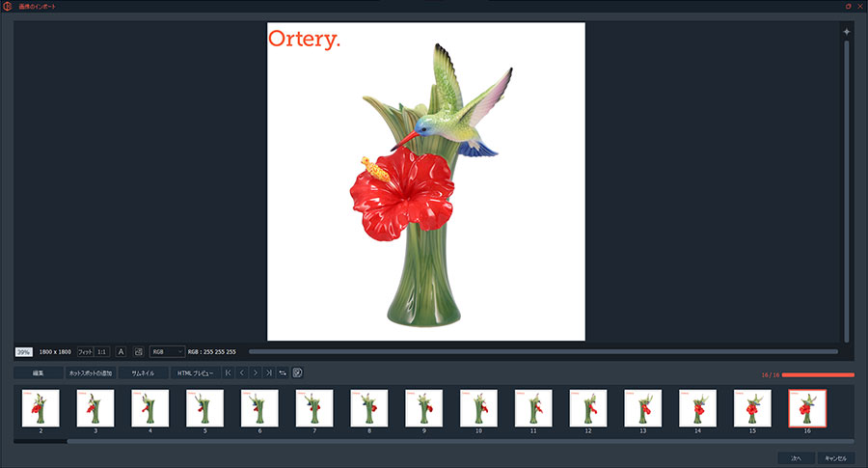The width and height of the screenshot is (868, 468).
Task: Open the 編集 edit tab
Action: 39,372
